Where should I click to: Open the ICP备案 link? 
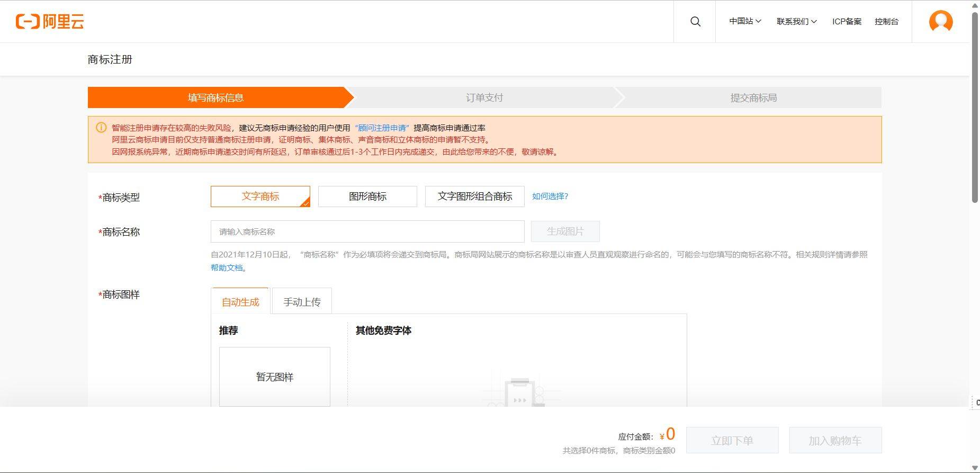[847, 22]
